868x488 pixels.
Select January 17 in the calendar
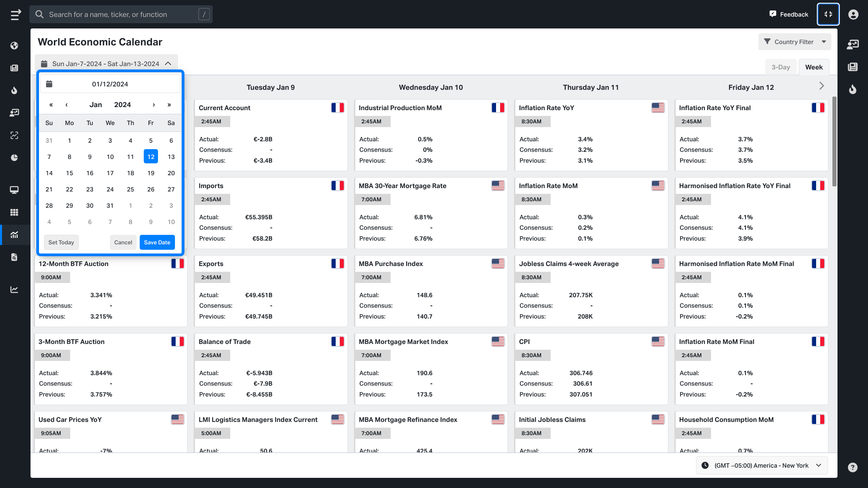[x=110, y=173]
